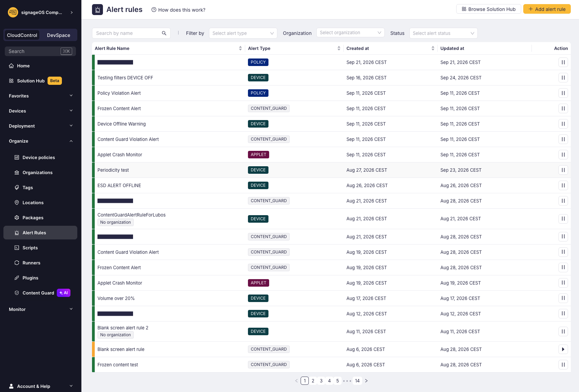The image size is (579, 392).
Task: Expand the Favorites sidebar group
Action: point(40,96)
